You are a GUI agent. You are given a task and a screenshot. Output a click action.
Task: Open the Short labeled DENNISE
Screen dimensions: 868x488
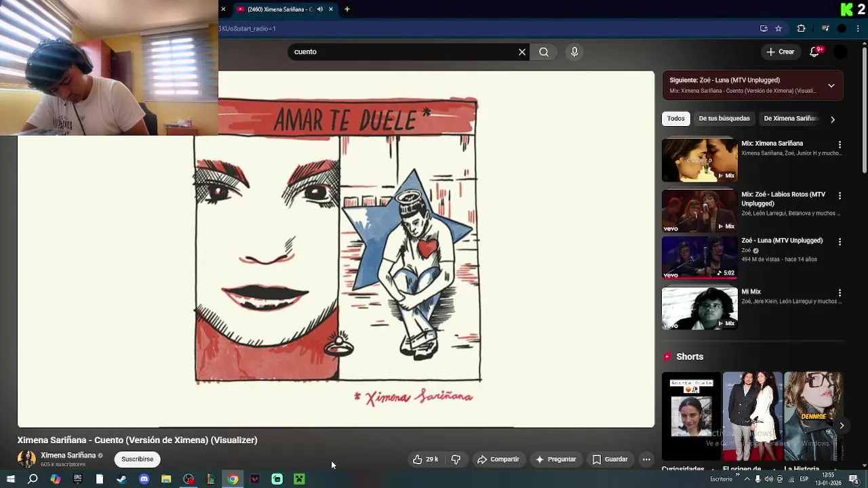tap(813, 416)
